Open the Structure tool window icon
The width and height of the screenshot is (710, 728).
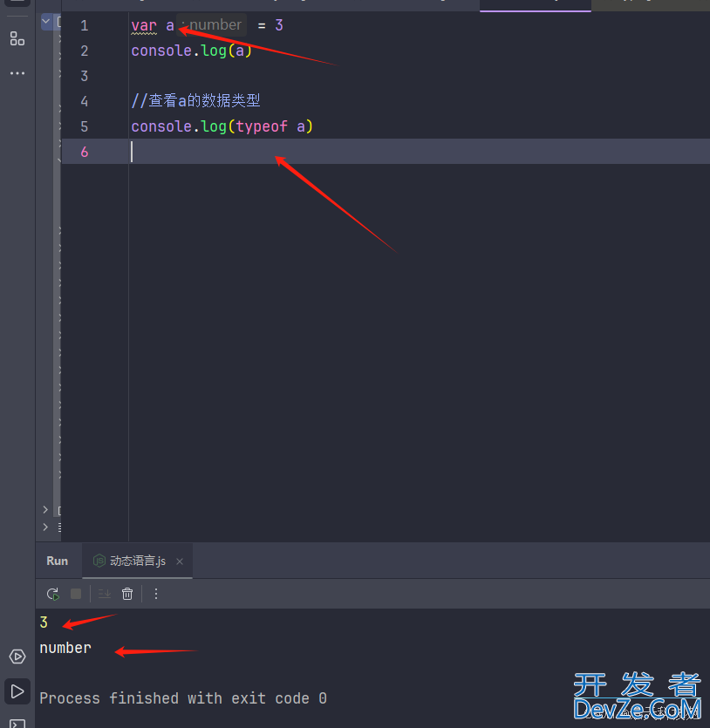point(17,39)
